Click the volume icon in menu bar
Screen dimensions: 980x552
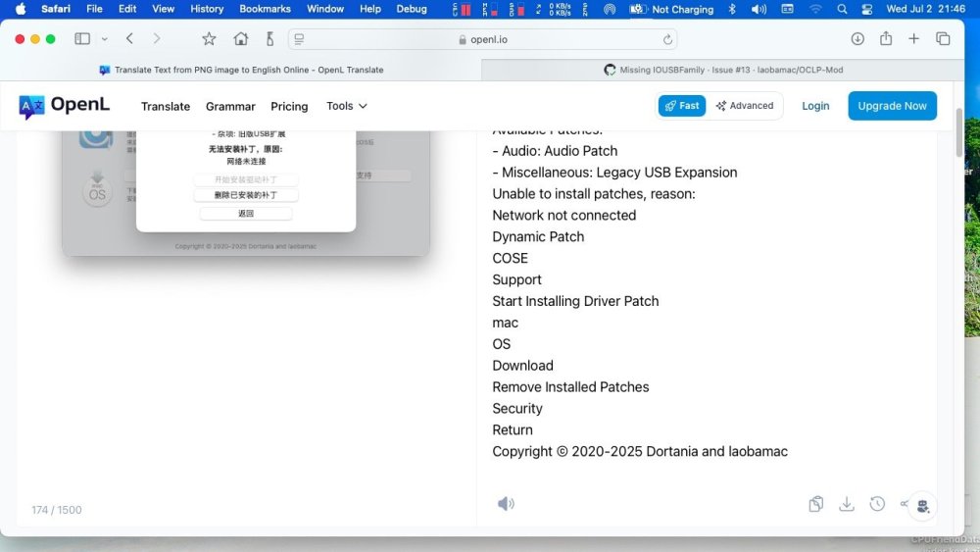click(759, 9)
